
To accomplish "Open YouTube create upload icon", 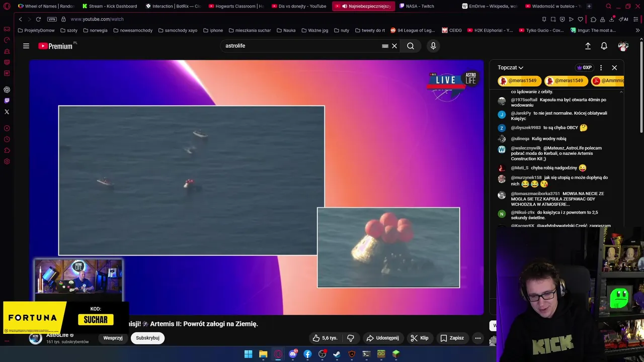I will (588, 46).
